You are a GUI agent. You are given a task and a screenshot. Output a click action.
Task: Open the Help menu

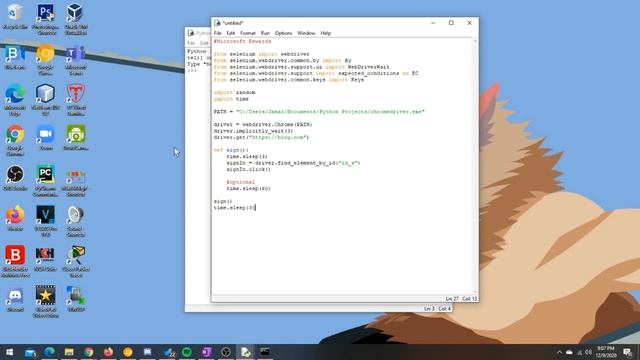click(x=326, y=33)
